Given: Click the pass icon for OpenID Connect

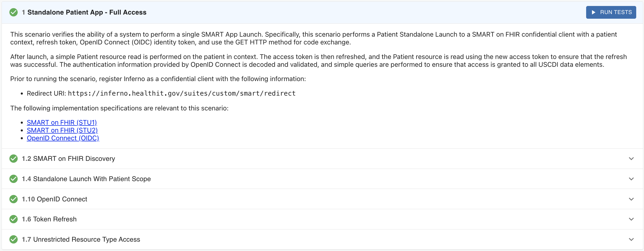Looking at the screenshot, I should click(x=13, y=199).
